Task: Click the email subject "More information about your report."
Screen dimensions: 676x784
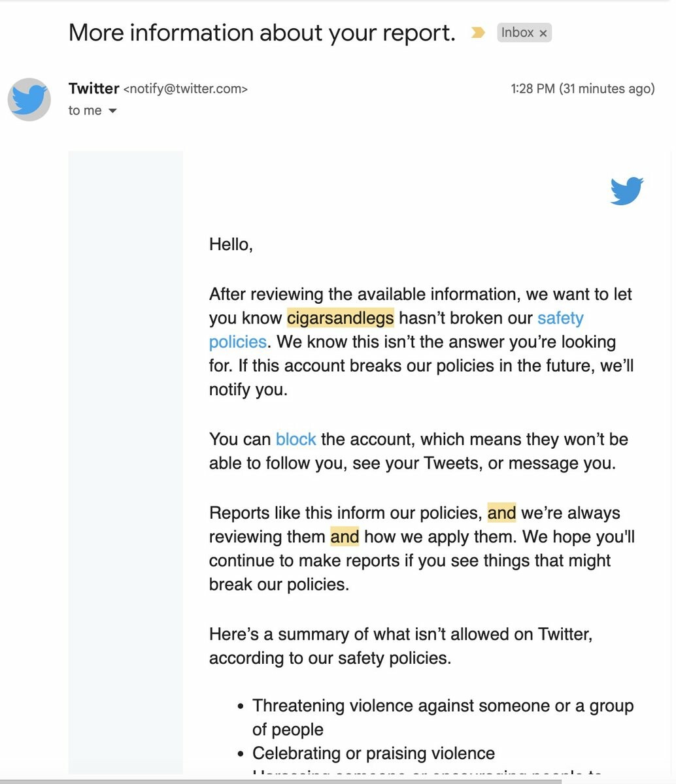Action: coord(262,33)
